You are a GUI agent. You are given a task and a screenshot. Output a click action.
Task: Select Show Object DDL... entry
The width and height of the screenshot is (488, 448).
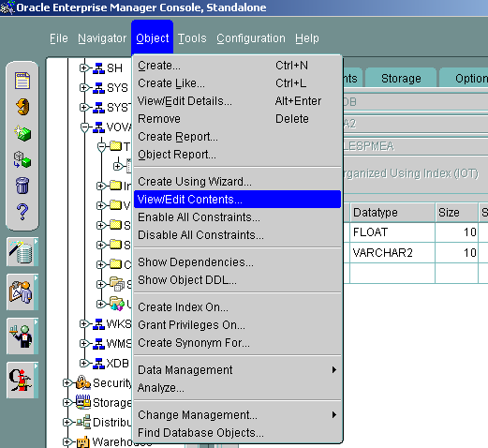(237, 279)
